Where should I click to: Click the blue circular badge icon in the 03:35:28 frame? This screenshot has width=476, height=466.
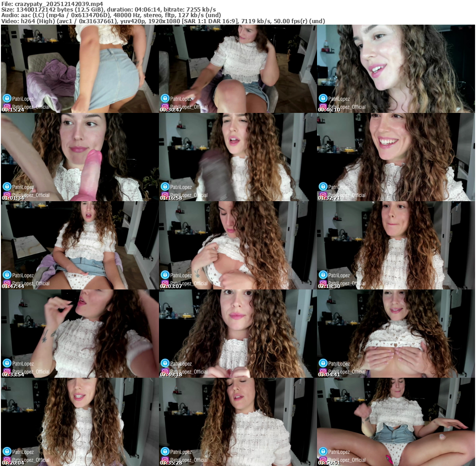point(165,451)
